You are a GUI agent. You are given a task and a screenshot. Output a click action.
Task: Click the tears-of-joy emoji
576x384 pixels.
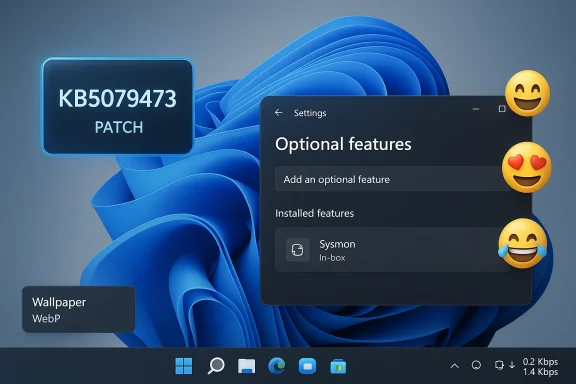pyautogui.click(x=523, y=243)
